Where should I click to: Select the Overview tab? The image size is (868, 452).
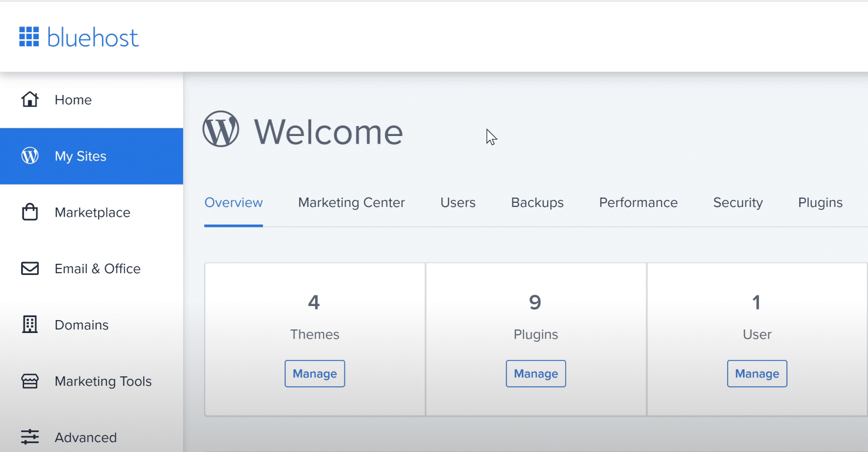coord(234,203)
